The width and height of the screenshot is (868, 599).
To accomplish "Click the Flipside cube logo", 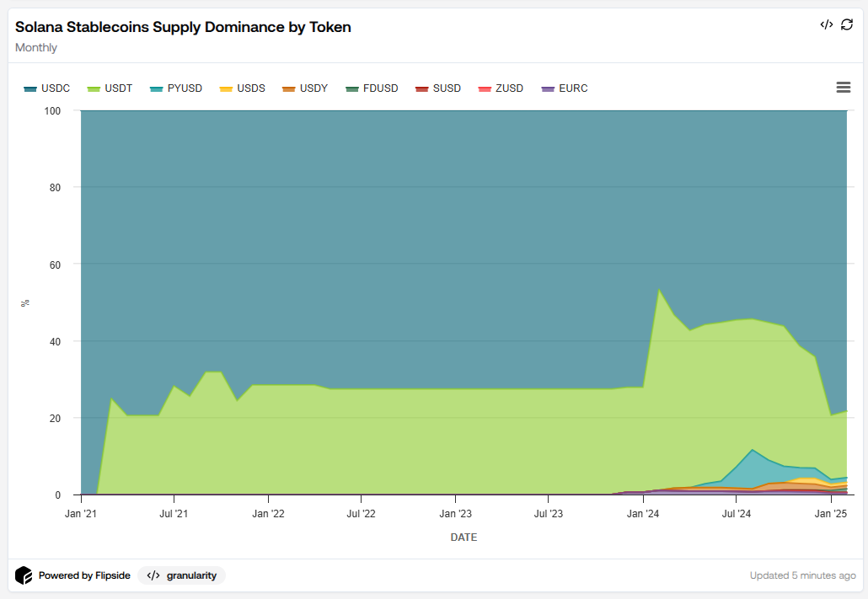I will pos(24,575).
